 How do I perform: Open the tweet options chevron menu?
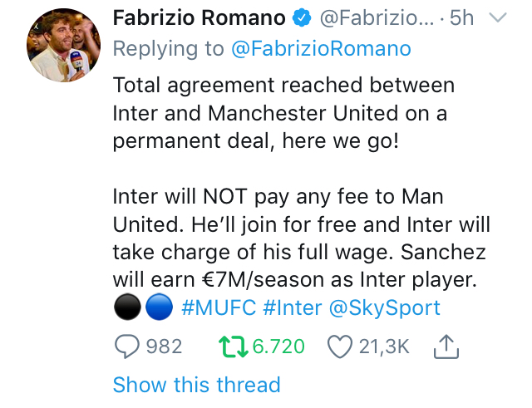coord(497,17)
